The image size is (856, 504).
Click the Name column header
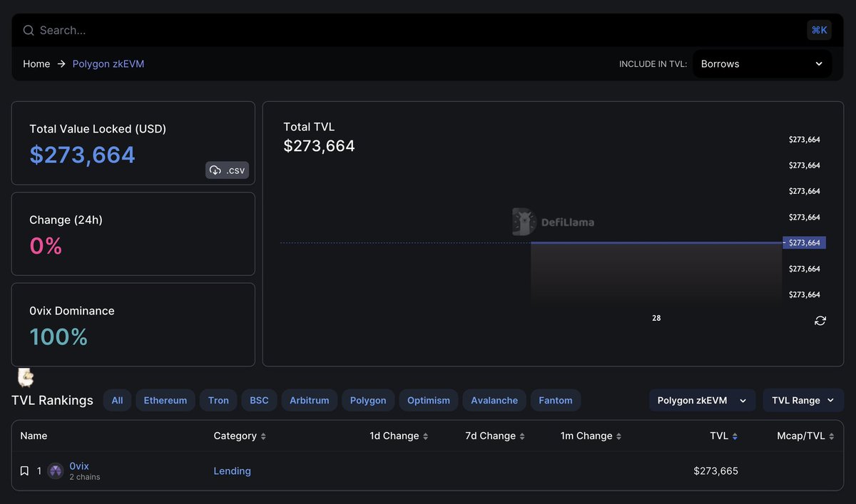point(34,436)
